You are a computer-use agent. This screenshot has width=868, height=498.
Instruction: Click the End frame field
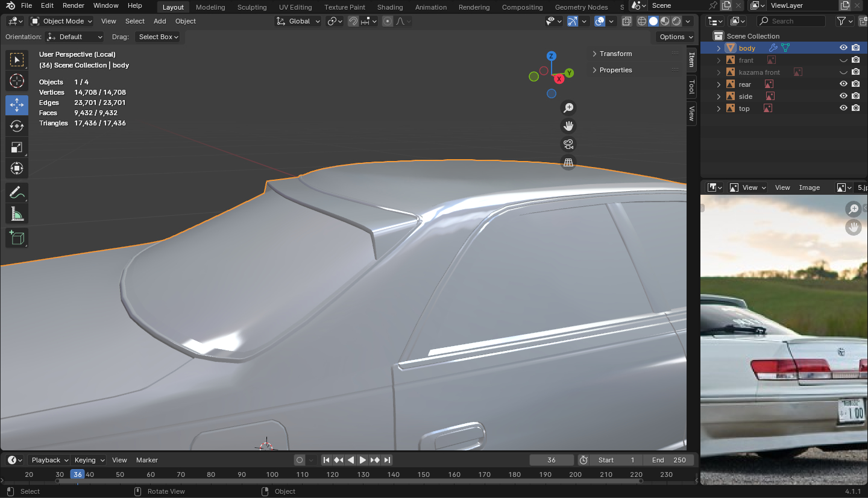point(668,460)
